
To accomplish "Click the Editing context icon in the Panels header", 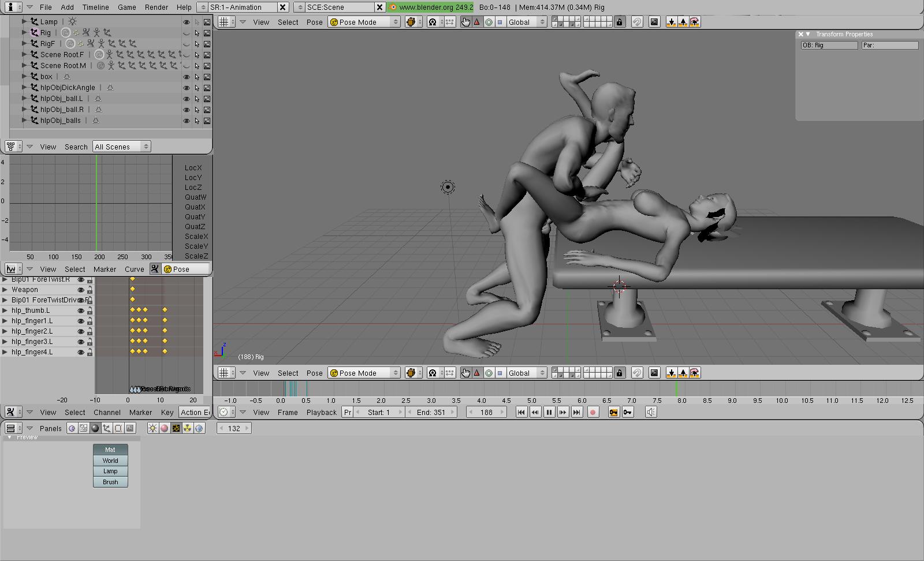I will [x=118, y=428].
